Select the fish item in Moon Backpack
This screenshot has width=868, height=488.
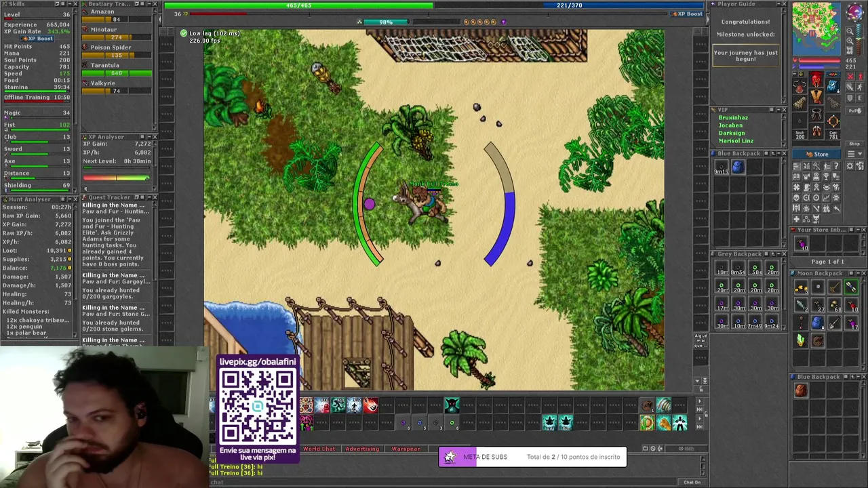(801, 304)
